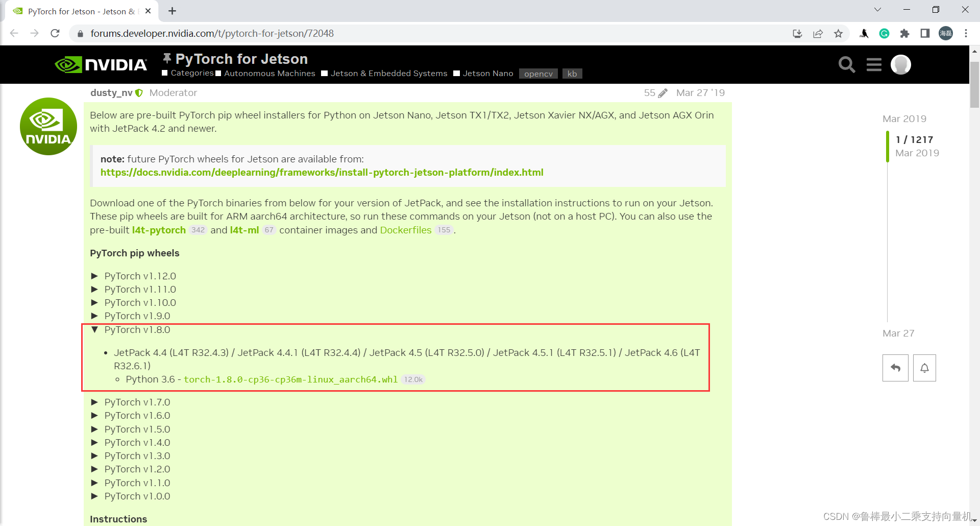Close the PyTorch for Jetson tab
This screenshot has height=526, width=980.
click(148, 11)
